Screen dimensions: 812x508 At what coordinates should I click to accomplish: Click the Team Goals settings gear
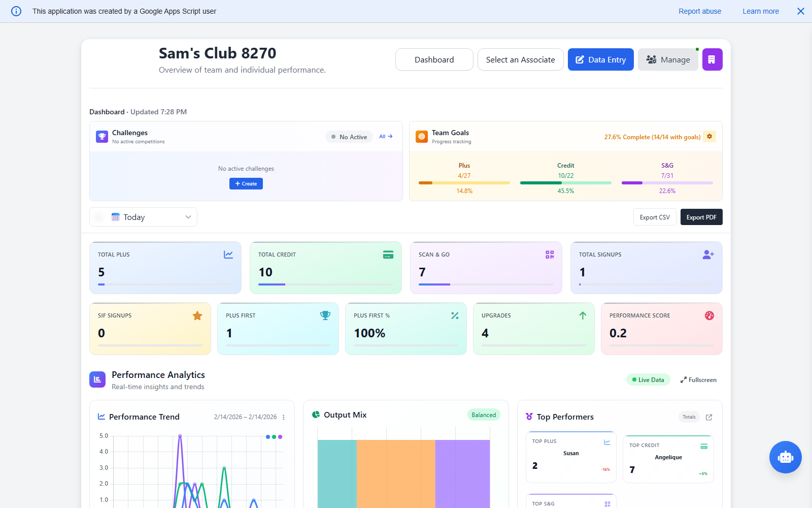[709, 136]
